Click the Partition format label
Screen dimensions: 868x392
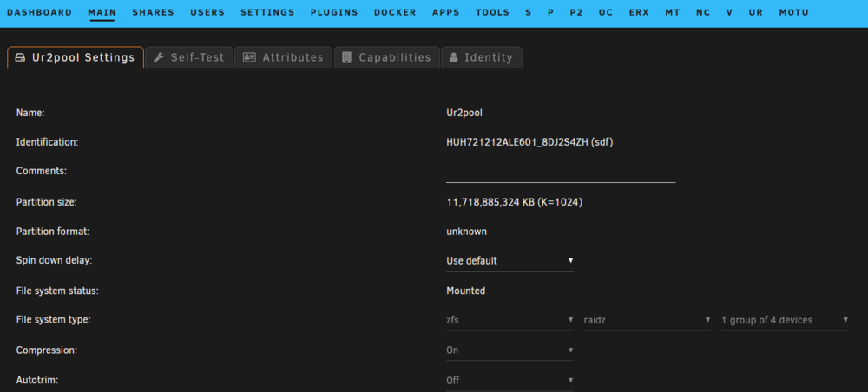tap(53, 232)
